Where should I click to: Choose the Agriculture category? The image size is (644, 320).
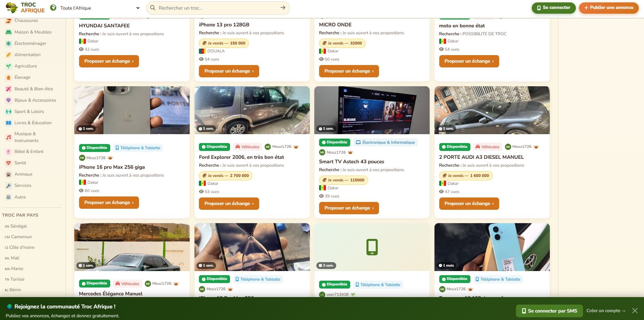pyautogui.click(x=26, y=66)
